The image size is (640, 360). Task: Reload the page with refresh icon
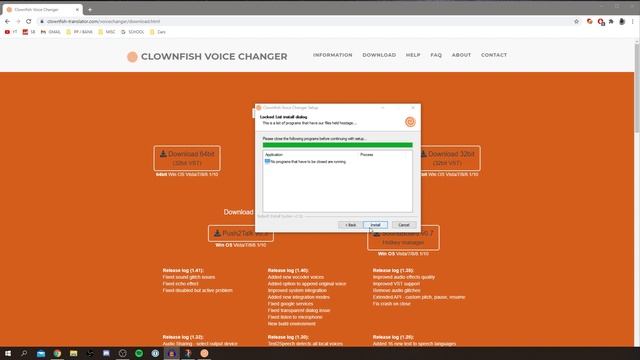coord(29,21)
